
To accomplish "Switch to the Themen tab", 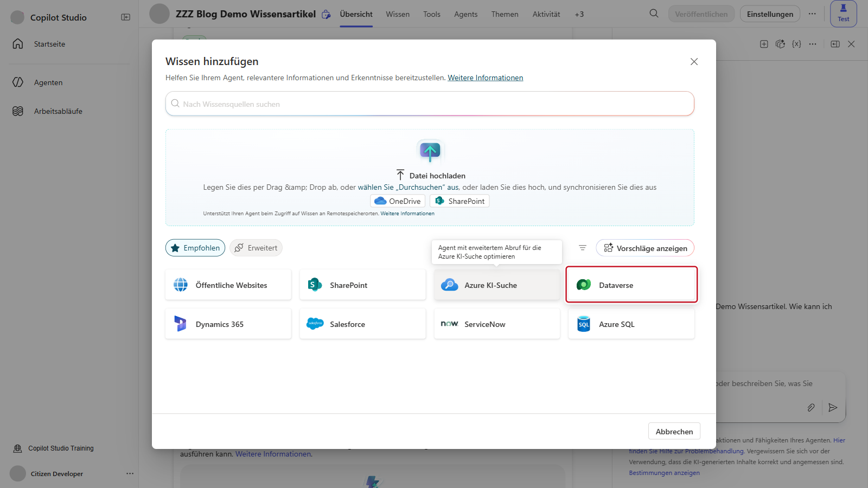I will (505, 14).
